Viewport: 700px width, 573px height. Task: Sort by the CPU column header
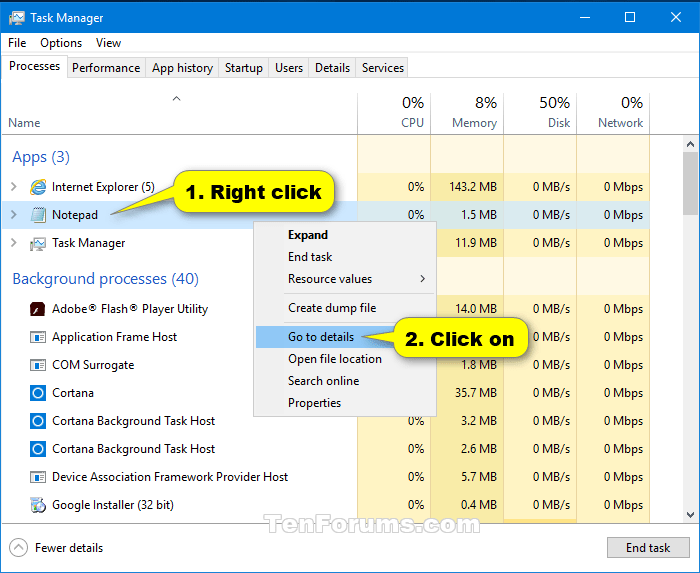click(394, 113)
